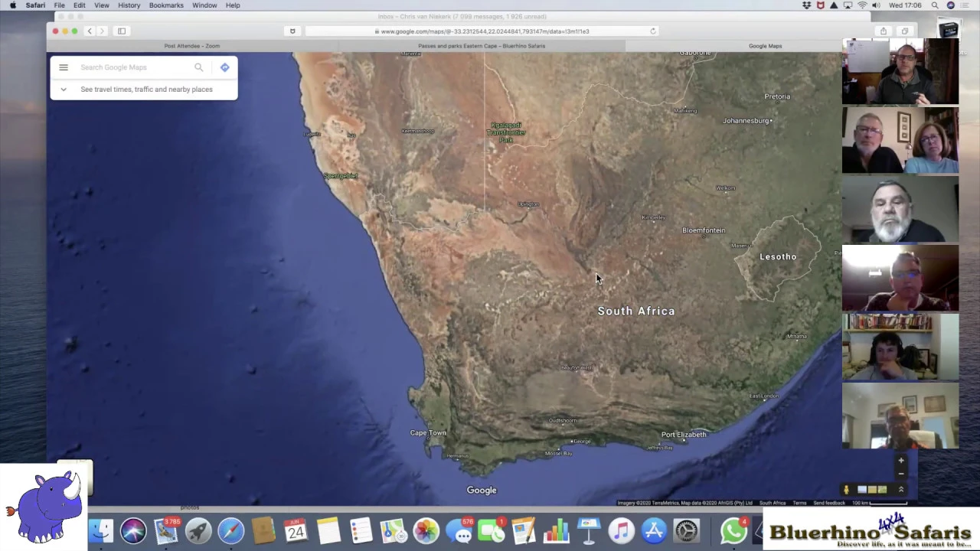Select the top Zoom participant video thumbnail
The width and height of the screenshot is (980, 551).
point(900,72)
